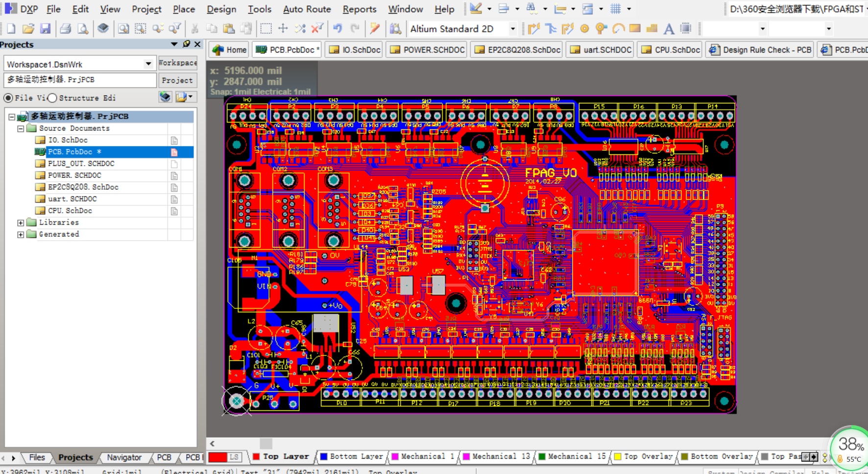Open the Grids dropdown arrow
This screenshot has width=868, height=474.
629,9
